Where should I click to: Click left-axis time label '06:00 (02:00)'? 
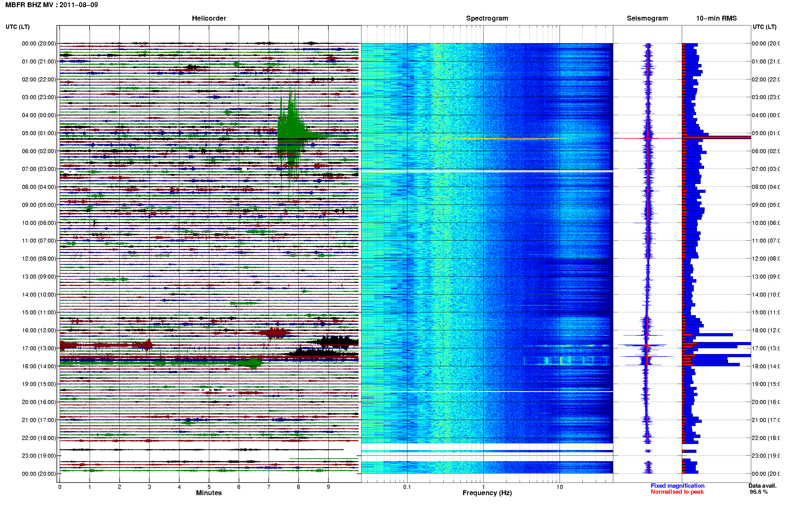pos(39,151)
